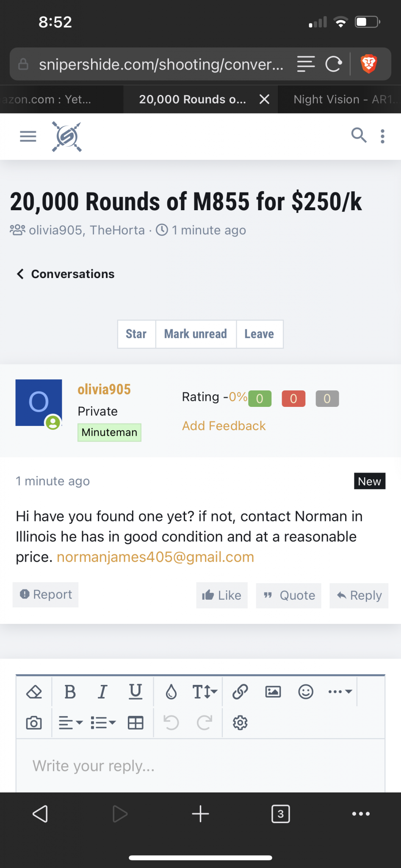Open reader mode icon in address bar
The width and height of the screenshot is (401, 868).
[x=306, y=64]
